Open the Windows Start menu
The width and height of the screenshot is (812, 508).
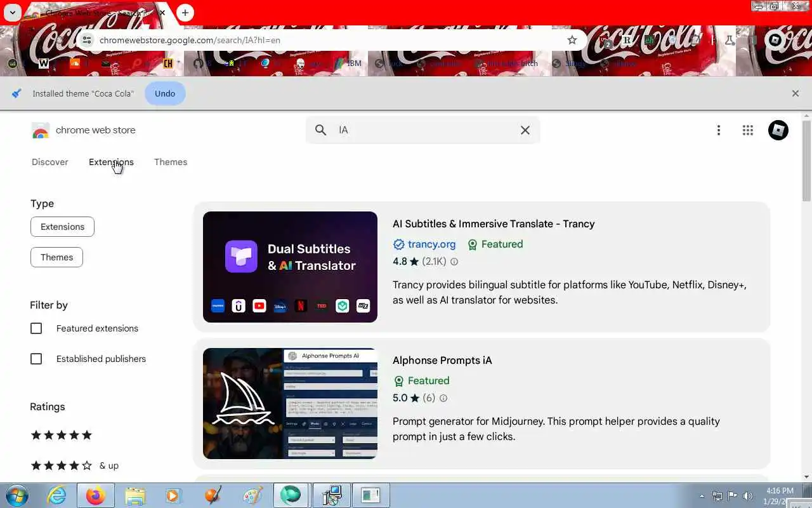(x=17, y=495)
